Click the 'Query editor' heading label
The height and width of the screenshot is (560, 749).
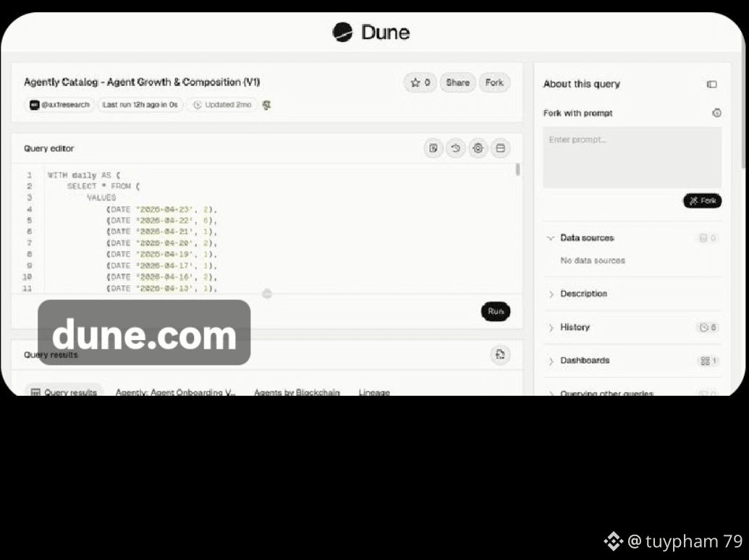click(48, 148)
